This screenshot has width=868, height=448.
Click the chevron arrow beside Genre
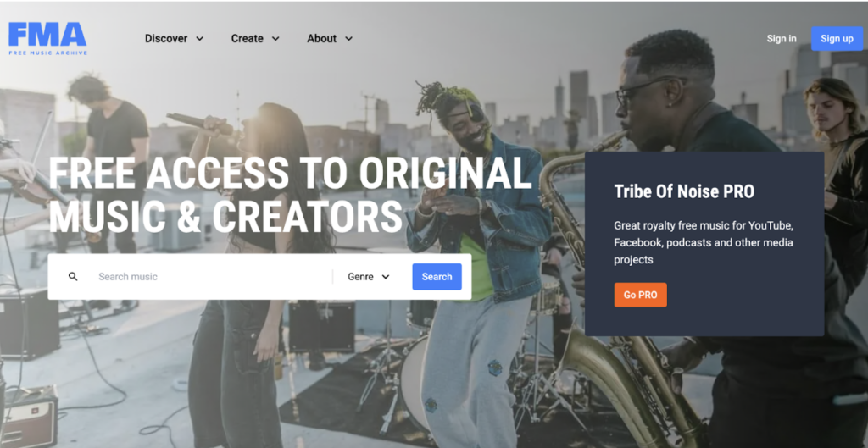click(x=386, y=277)
